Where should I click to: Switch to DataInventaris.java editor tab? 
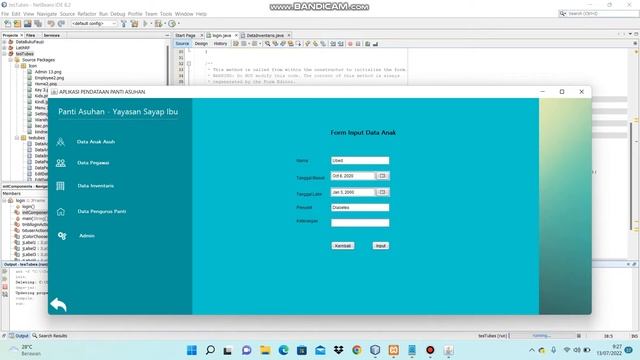265,36
